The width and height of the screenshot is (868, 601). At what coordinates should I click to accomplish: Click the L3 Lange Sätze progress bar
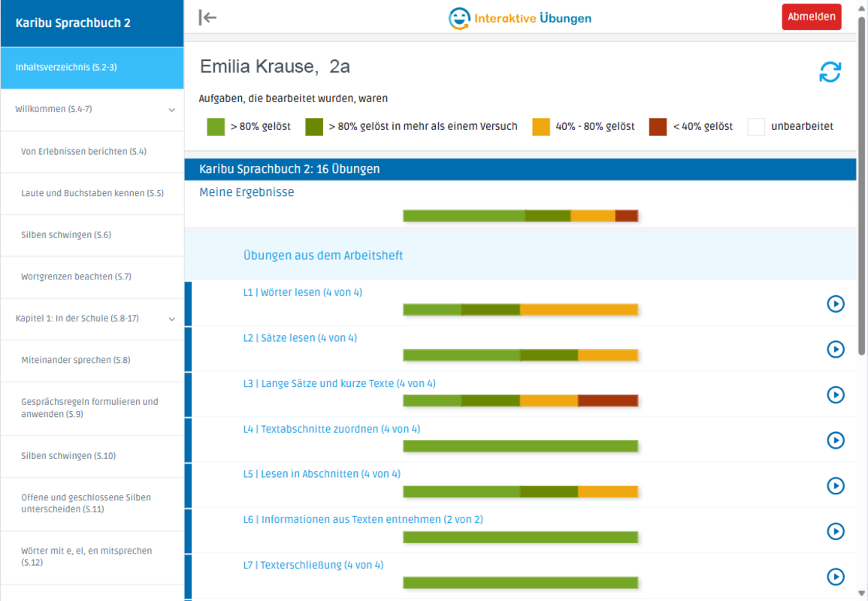520,400
